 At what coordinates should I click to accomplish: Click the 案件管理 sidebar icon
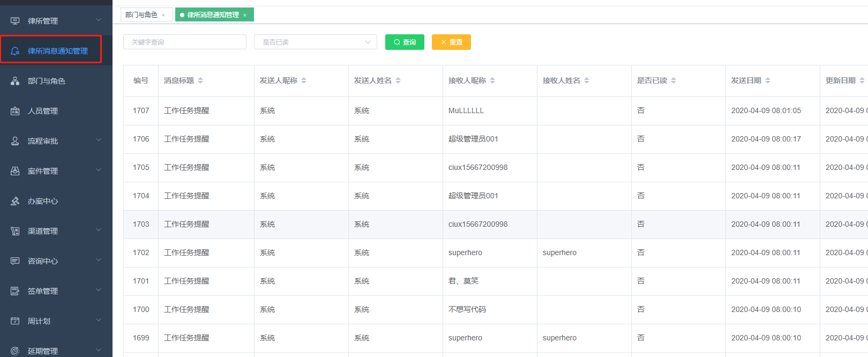(x=15, y=171)
